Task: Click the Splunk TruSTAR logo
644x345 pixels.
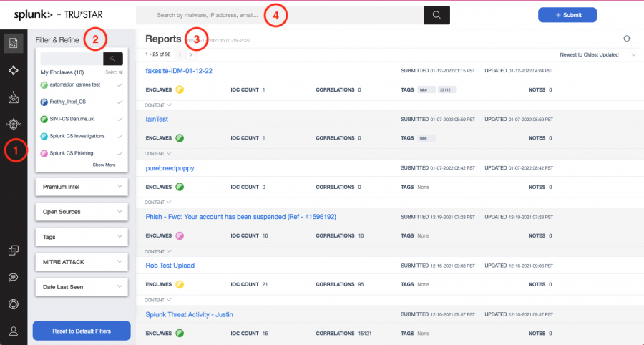Action: (59, 15)
